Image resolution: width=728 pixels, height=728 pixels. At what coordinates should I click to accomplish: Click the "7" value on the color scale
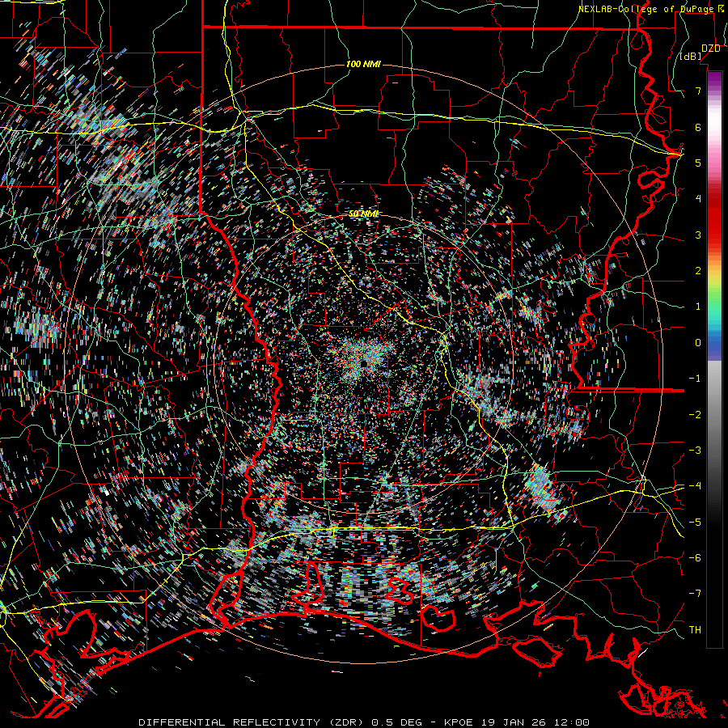698,91
